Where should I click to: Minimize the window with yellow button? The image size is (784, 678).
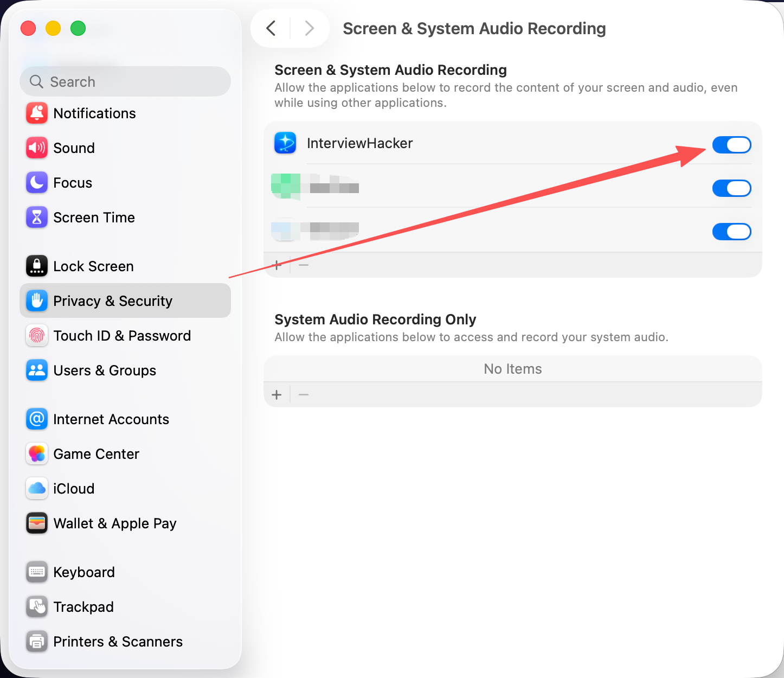tap(53, 28)
